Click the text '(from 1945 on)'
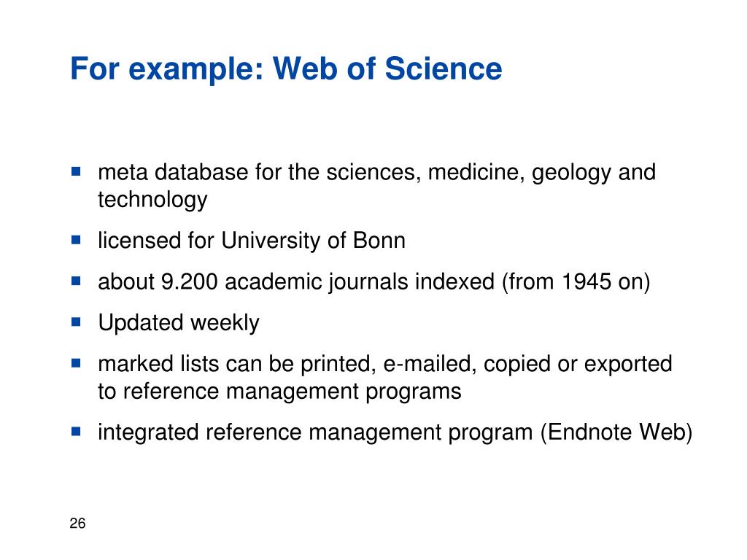Screen dimensions: 747x560 [x=576, y=282]
